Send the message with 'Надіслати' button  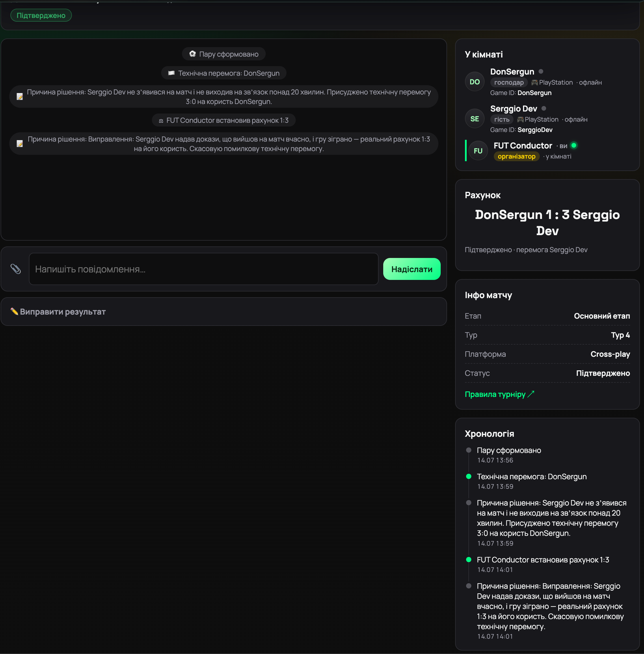click(412, 269)
